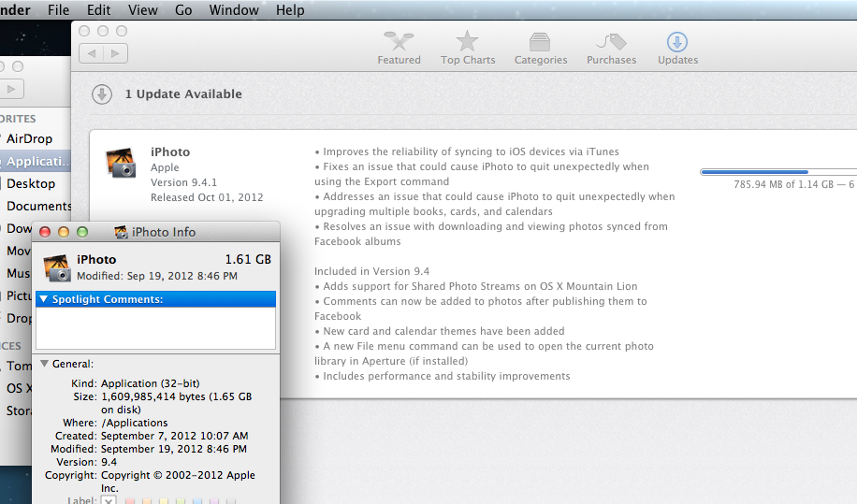Click the iPhoto download progress bar
Screen dimensions: 857x504
[x=778, y=172]
